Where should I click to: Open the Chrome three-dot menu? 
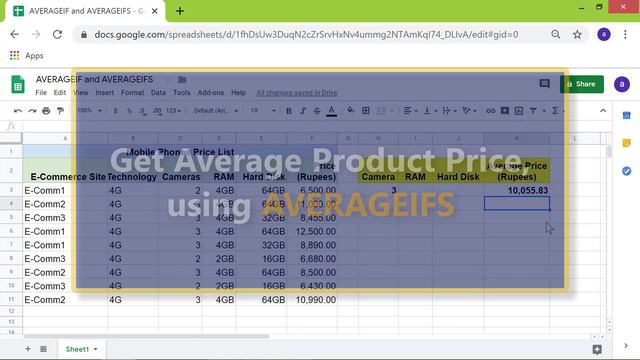click(625, 35)
